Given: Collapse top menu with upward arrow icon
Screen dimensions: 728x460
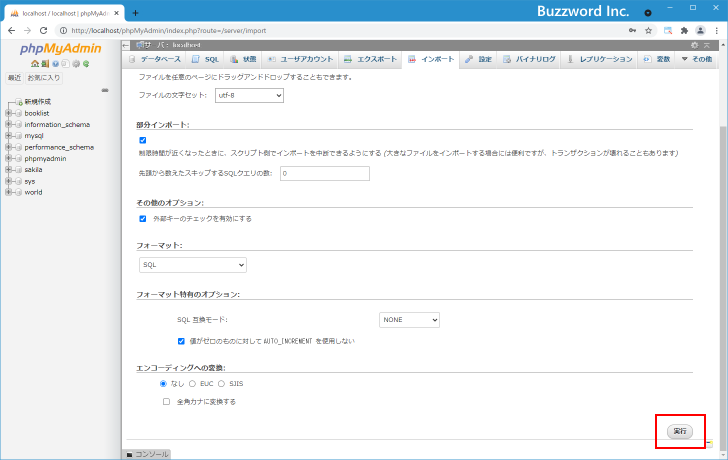Looking at the screenshot, I should [707, 45].
